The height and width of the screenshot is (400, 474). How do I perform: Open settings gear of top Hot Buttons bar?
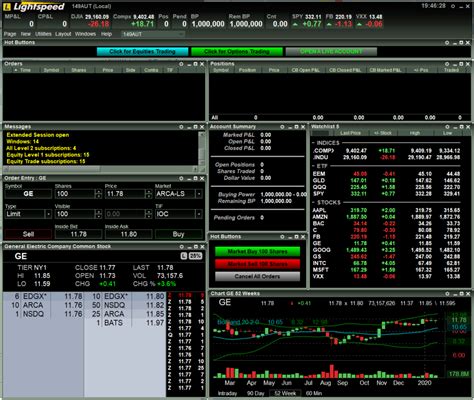(x=447, y=43)
